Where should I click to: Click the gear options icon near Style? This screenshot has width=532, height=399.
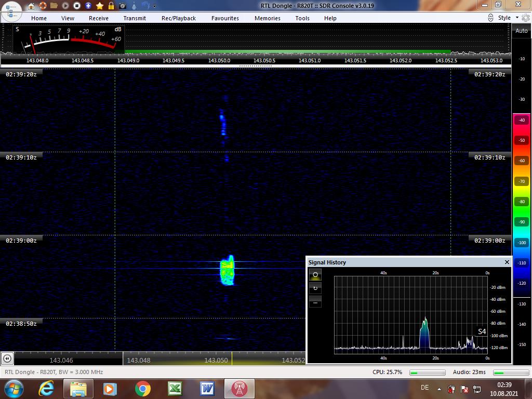(526, 18)
